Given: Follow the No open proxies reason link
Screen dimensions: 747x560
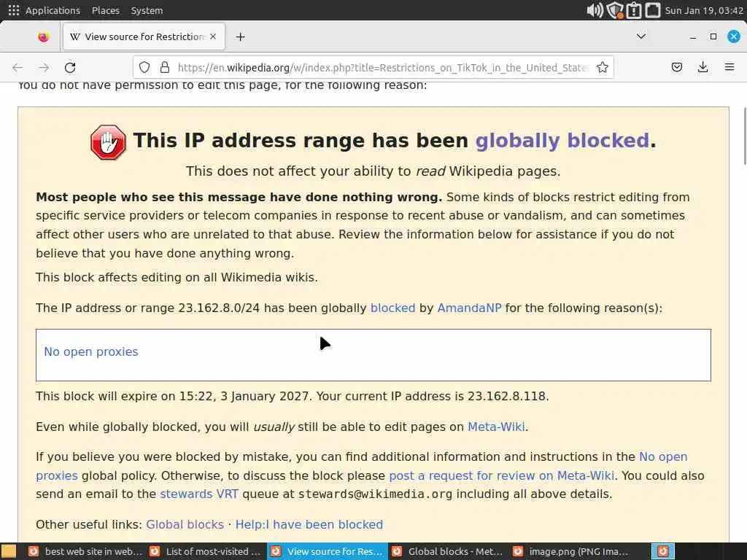Looking at the screenshot, I should (91, 351).
